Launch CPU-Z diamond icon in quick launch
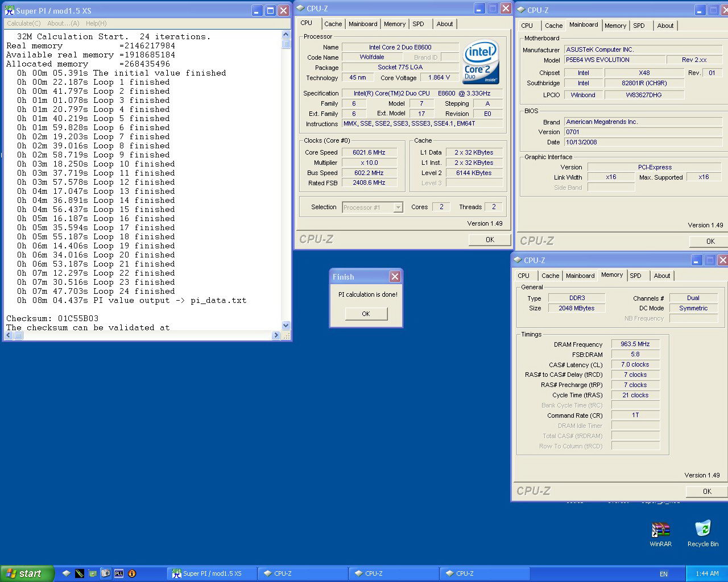Image resolution: width=728 pixels, height=582 pixels. click(x=67, y=573)
